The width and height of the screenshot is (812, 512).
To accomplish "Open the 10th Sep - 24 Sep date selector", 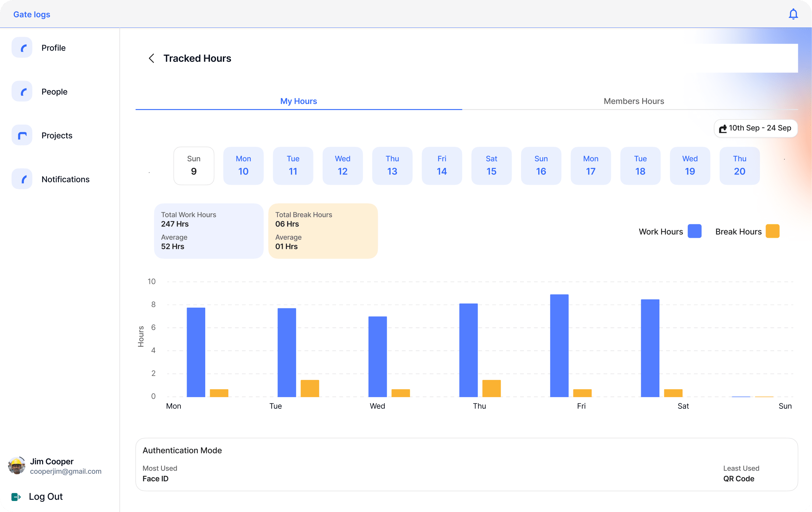I will [x=755, y=128].
